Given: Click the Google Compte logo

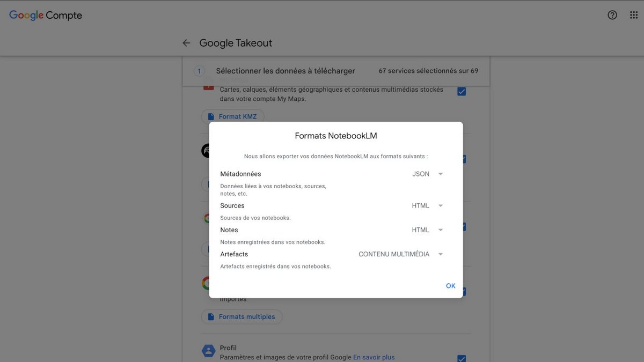Looking at the screenshot, I should point(45,15).
